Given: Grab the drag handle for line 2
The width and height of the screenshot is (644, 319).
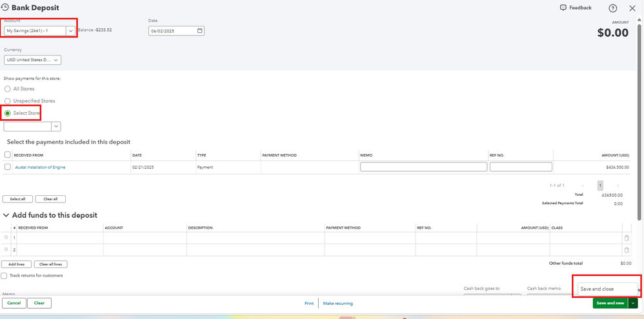Looking at the screenshot, I should (x=6, y=249).
